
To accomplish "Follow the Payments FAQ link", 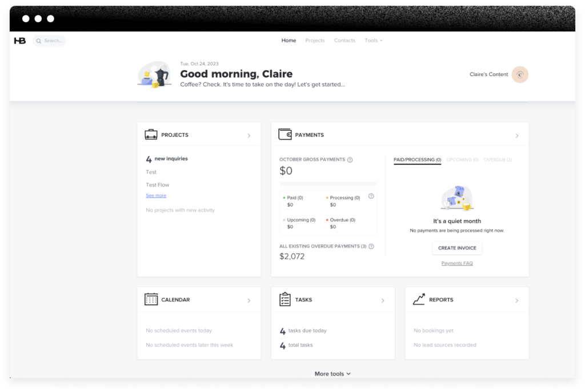I will 457,263.
